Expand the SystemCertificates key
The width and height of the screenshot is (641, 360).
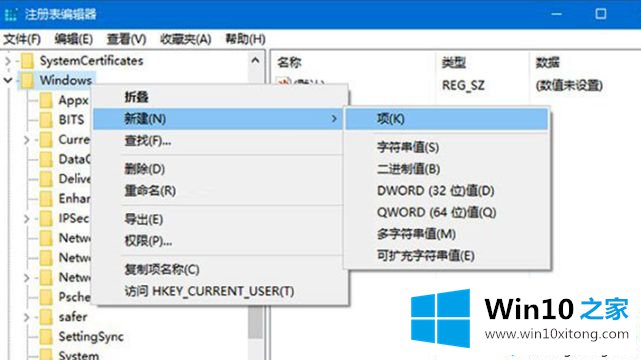(8, 61)
